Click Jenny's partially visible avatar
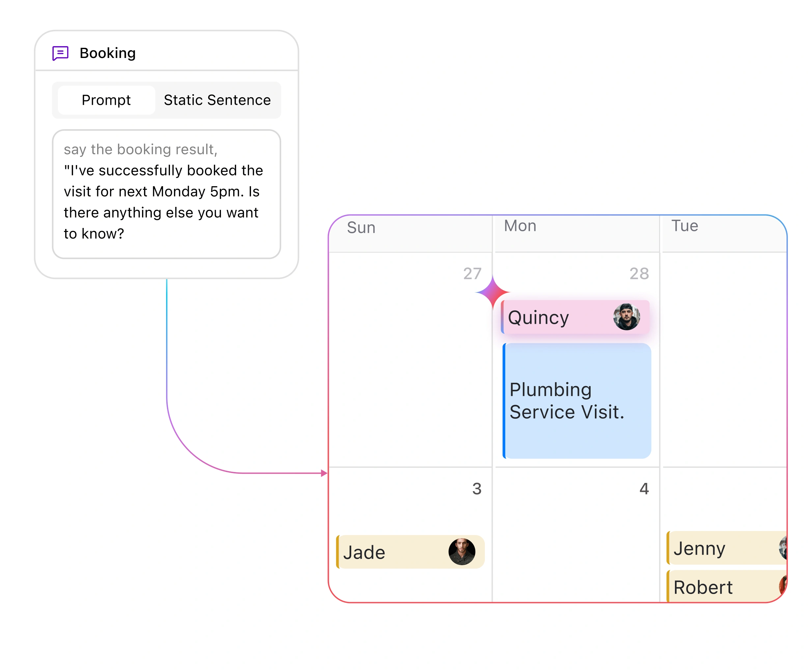Image resolution: width=808 pixels, height=672 pixels. [783, 548]
